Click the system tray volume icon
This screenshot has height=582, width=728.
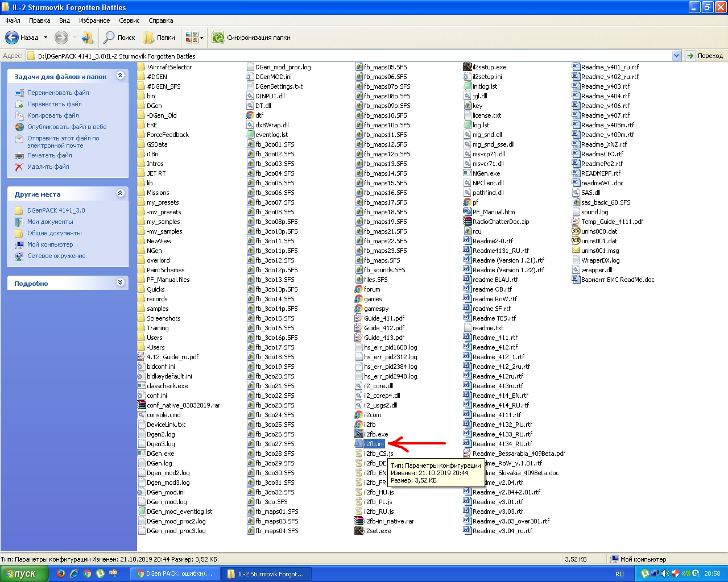[x=665, y=573]
